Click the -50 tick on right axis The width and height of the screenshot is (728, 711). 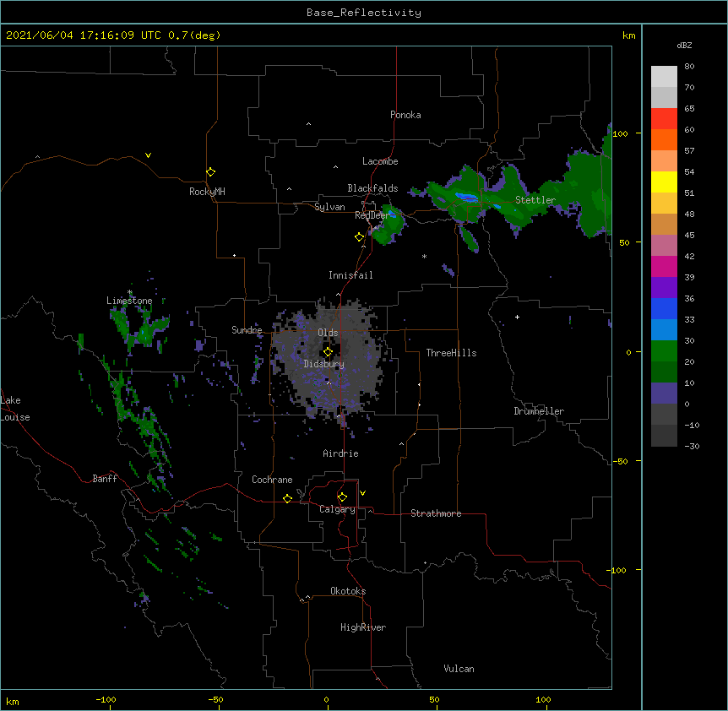pyautogui.click(x=620, y=461)
